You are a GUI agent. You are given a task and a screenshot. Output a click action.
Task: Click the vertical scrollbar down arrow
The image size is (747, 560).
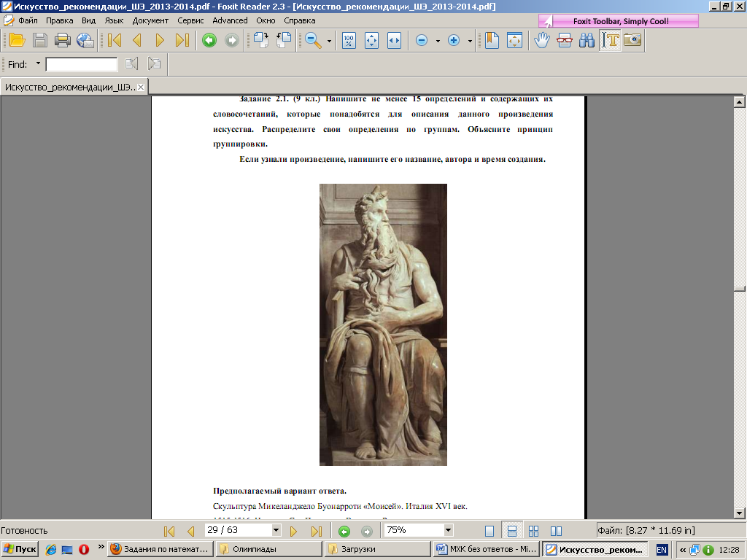tap(740, 513)
